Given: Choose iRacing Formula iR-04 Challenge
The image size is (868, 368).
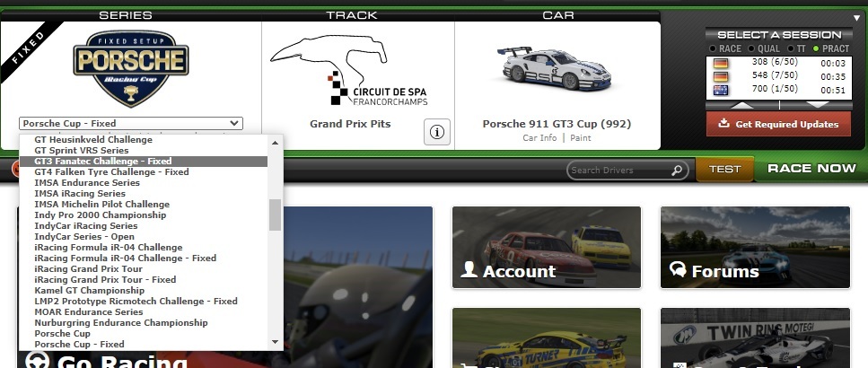Looking at the screenshot, I should pyautogui.click(x=144, y=248).
